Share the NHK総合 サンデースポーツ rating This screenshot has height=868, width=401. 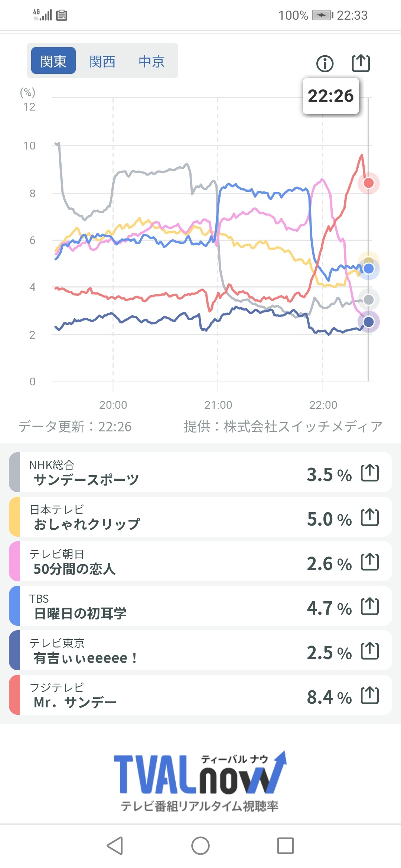(370, 473)
